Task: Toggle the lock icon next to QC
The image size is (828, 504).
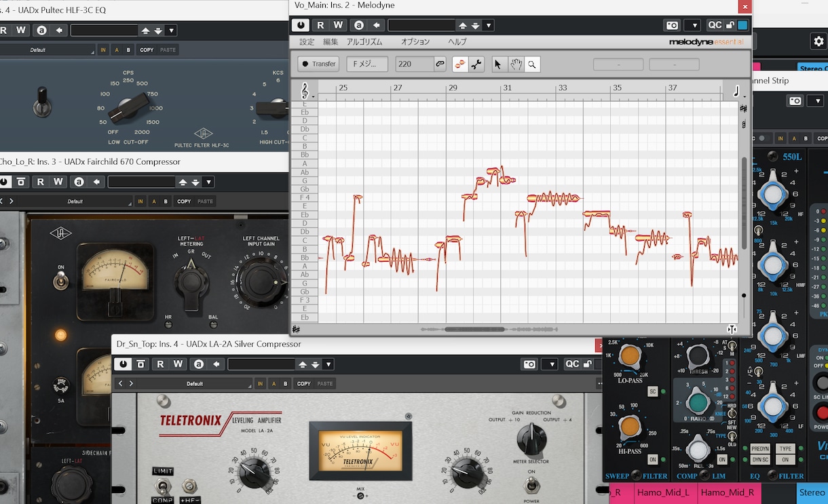Action: [x=730, y=25]
